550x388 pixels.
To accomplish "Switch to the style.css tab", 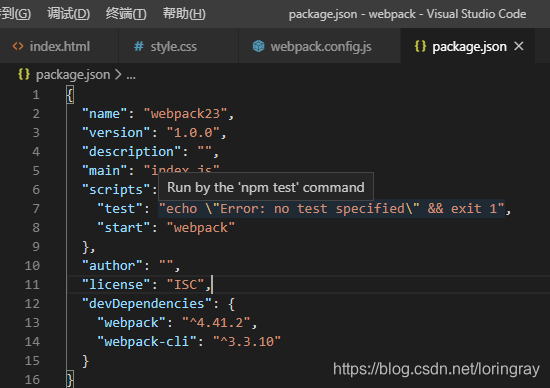I will pyautogui.click(x=179, y=46).
